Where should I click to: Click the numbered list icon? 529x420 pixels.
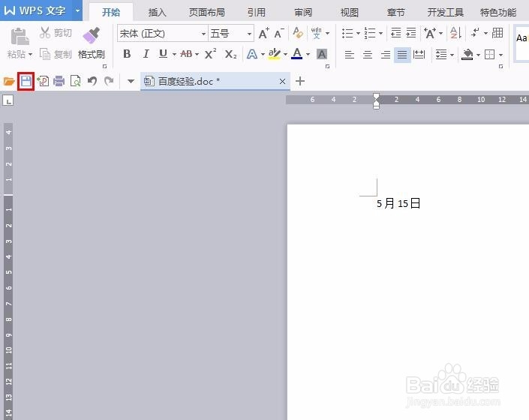pos(370,33)
